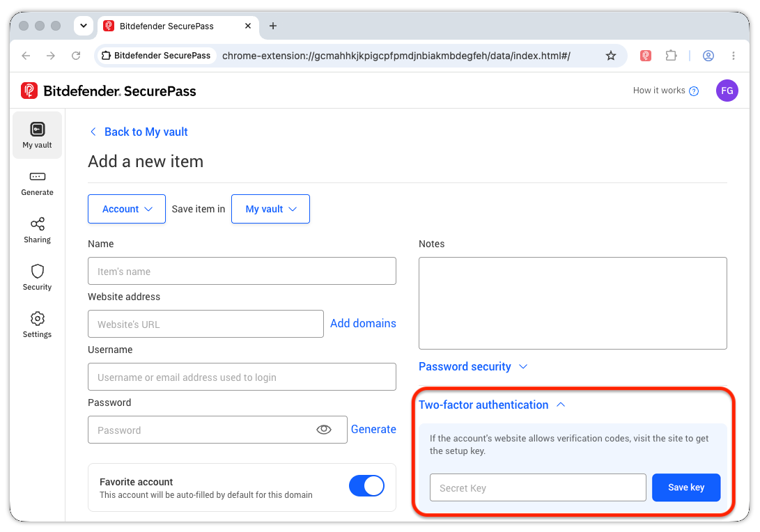Viewport: 760px width, 532px height.
Task: Open the tab search dropdown arrow
Action: 84,26
